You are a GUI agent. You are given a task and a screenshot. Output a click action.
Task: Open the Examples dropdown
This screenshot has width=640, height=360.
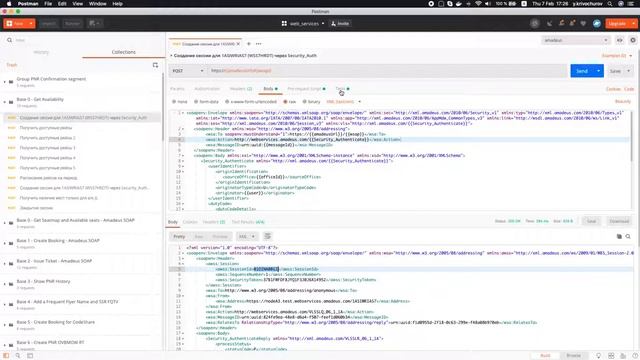[x=616, y=56]
